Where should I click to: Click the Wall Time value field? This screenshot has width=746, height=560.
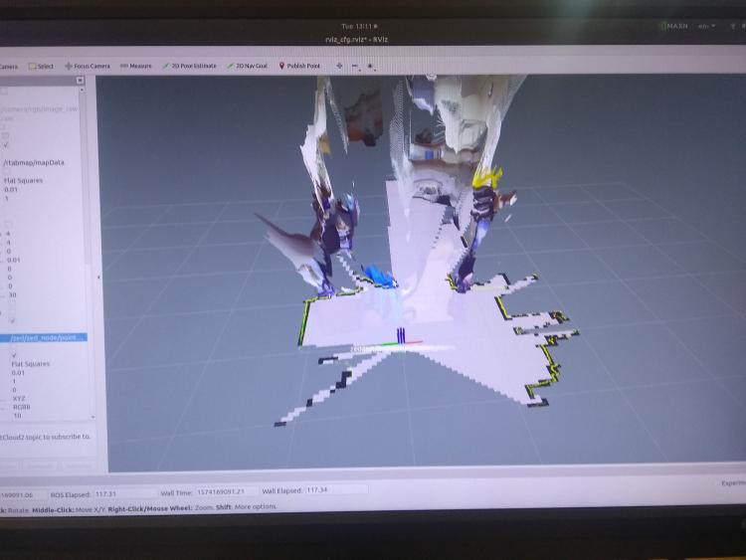click(x=225, y=491)
